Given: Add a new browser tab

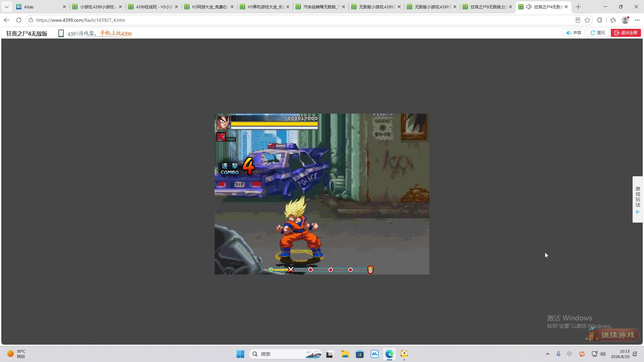Looking at the screenshot, I should (x=578, y=7).
